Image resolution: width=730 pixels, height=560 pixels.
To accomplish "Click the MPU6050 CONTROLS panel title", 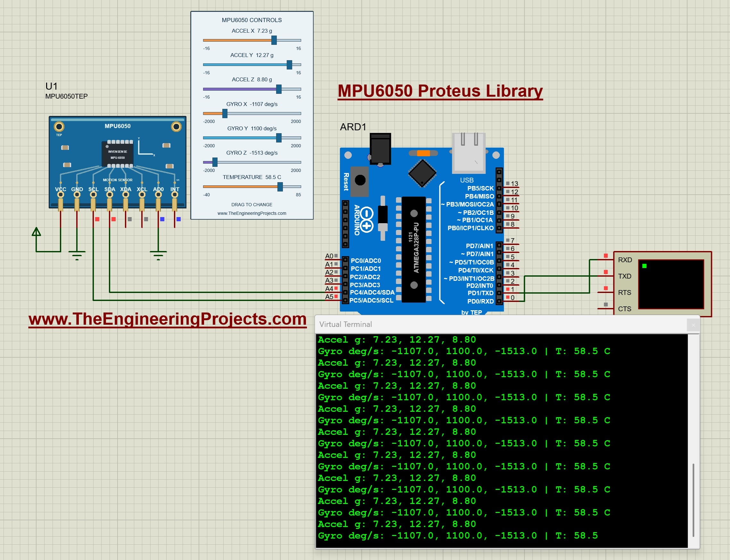I will (x=252, y=20).
